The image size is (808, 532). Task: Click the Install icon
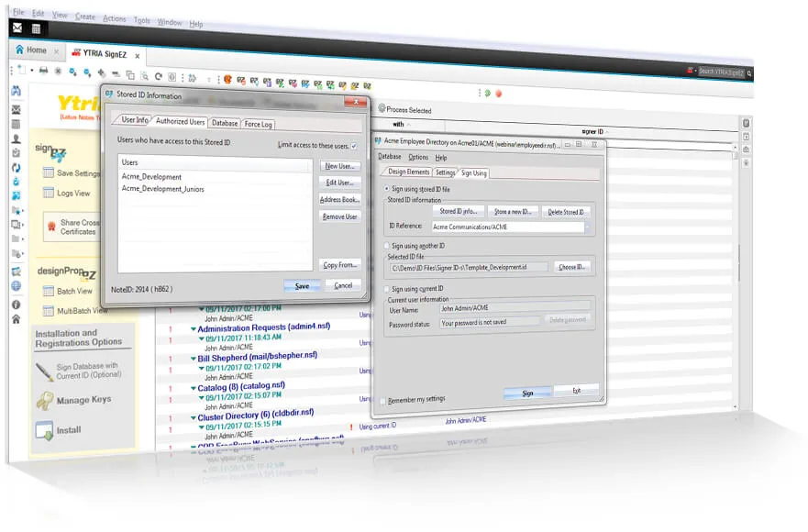coord(44,430)
